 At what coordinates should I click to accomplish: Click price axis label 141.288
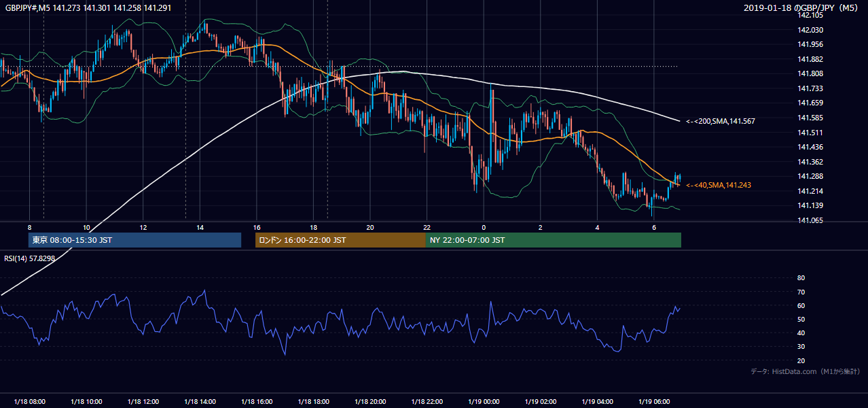click(810, 176)
